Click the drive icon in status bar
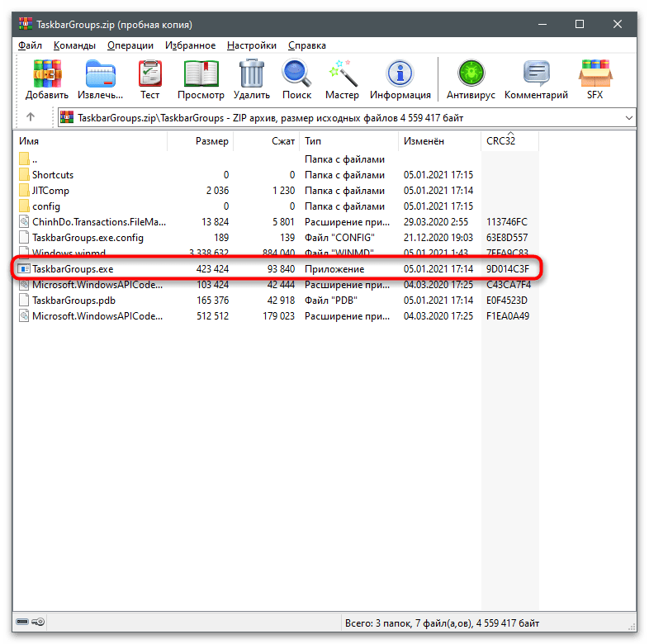This screenshot has height=644, width=649. 22,622
